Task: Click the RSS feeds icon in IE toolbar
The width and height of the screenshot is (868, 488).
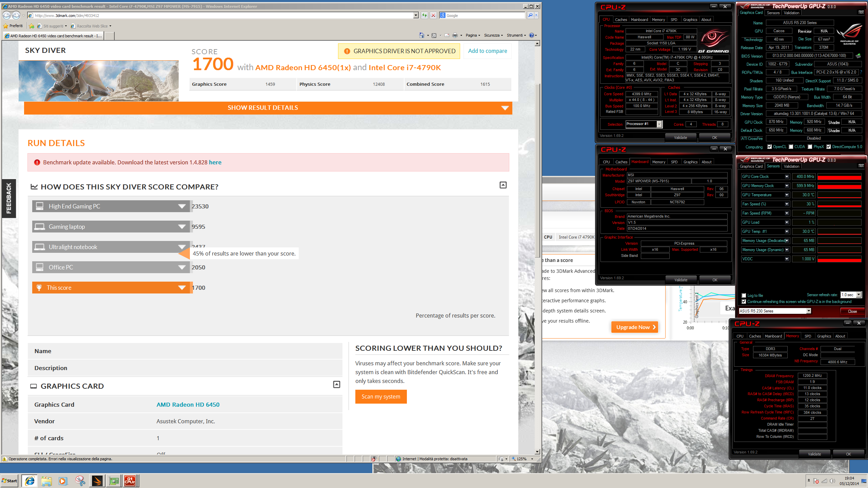Action: click(x=434, y=35)
